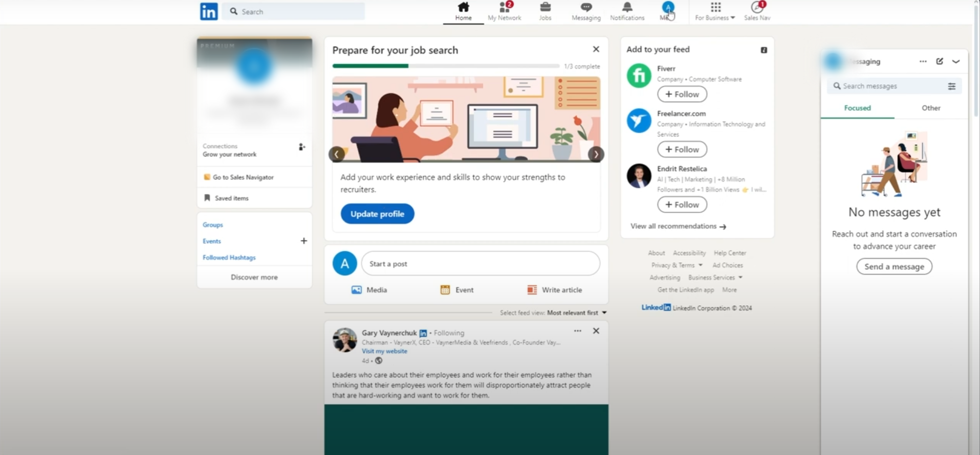
Task: View all recommendations link
Action: (x=678, y=226)
